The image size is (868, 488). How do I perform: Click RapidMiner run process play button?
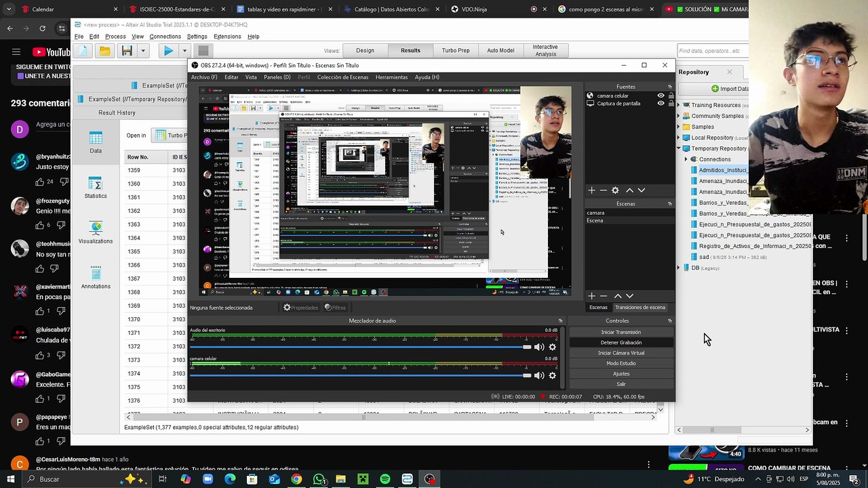(167, 51)
